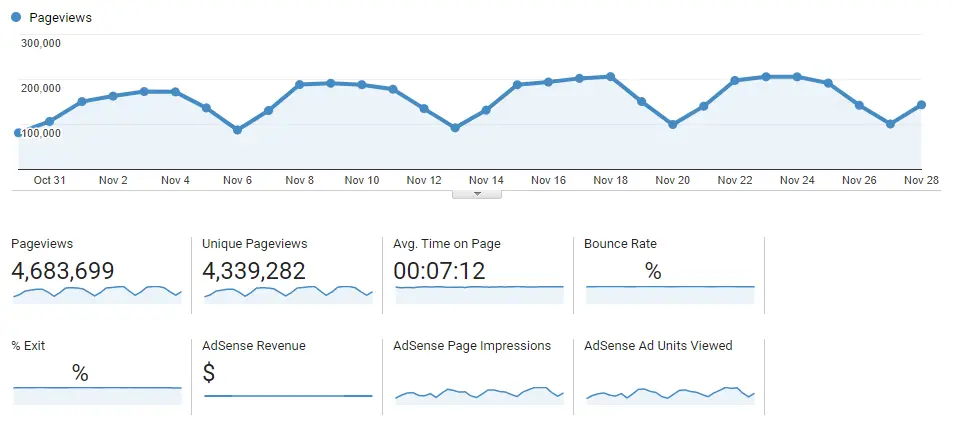Open the Unique Pageviews sparkline

pyautogui.click(x=288, y=295)
